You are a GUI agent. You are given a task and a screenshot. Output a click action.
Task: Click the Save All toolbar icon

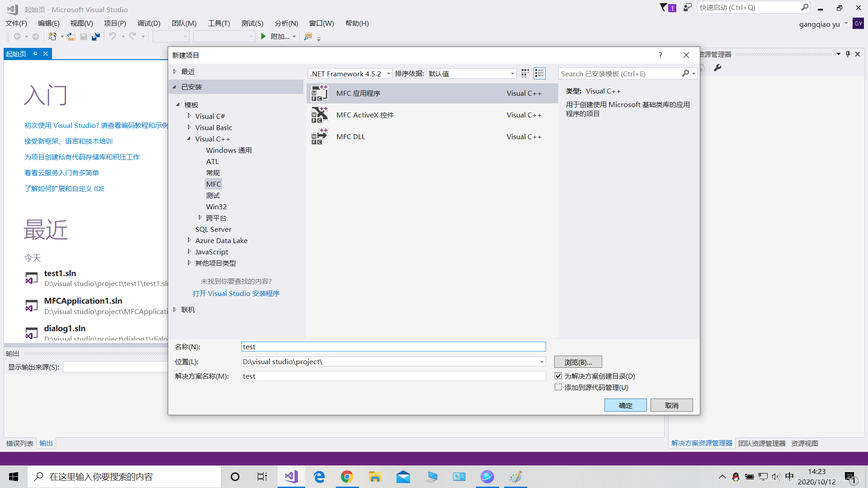(95, 37)
